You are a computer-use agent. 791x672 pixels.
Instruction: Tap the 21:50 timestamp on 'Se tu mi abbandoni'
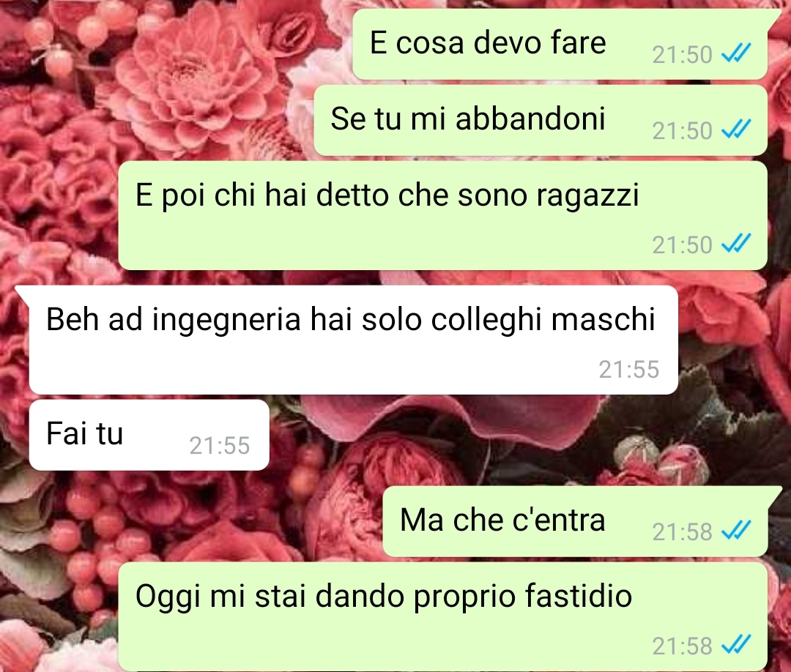click(682, 130)
